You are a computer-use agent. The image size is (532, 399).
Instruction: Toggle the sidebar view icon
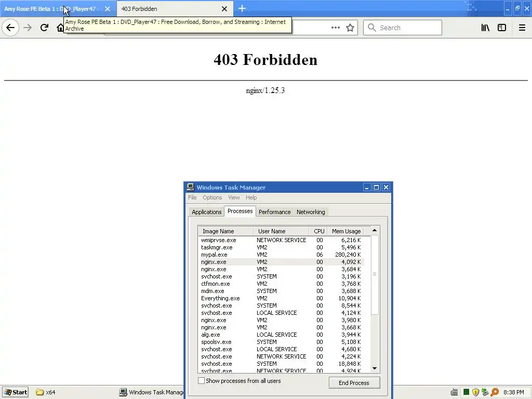(502, 28)
